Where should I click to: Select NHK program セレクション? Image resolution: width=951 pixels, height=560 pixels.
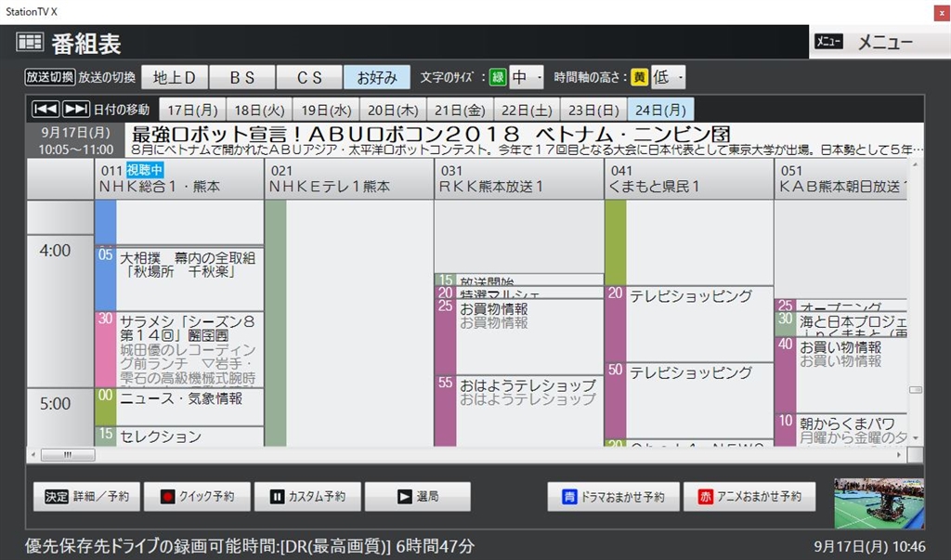[179, 436]
